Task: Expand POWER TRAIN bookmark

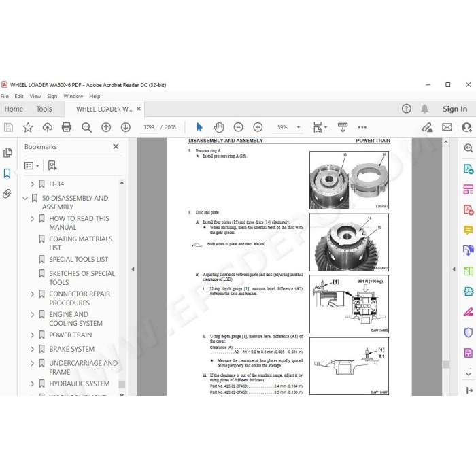Action: coord(32,335)
